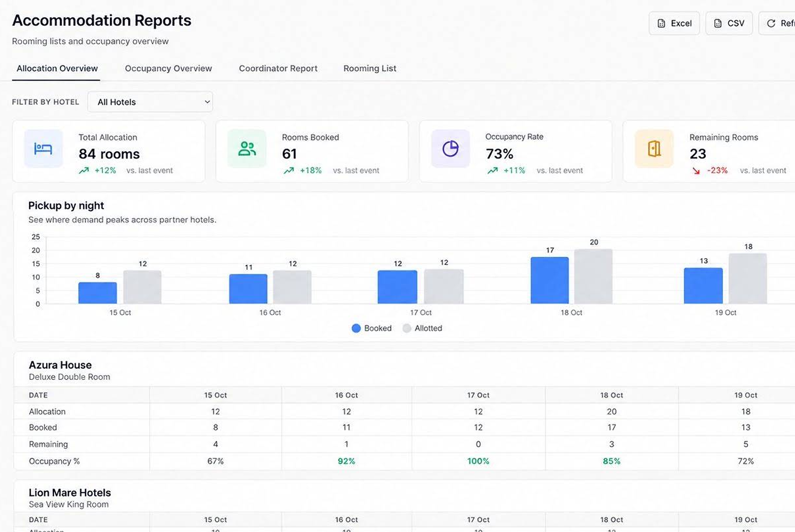Click the gray Allotted bar for 18 Oct
This screenshot has width=795, height=532.
(x=593, y=277)
